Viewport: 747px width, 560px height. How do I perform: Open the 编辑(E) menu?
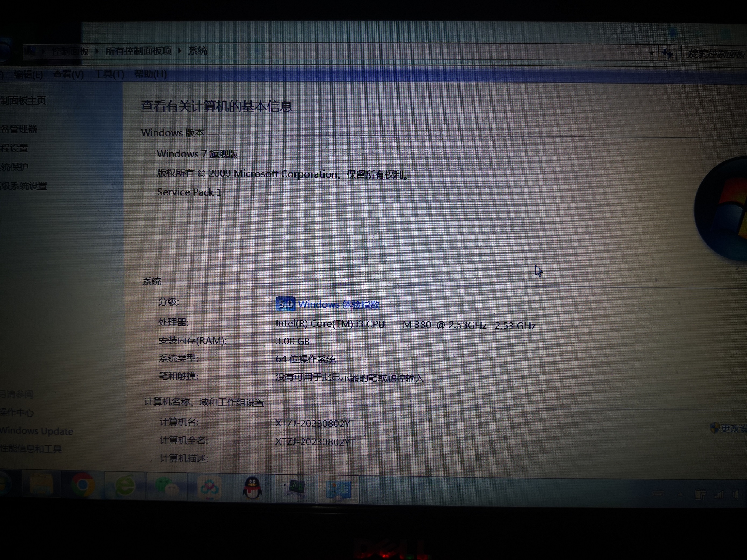(x=28, y=74)
